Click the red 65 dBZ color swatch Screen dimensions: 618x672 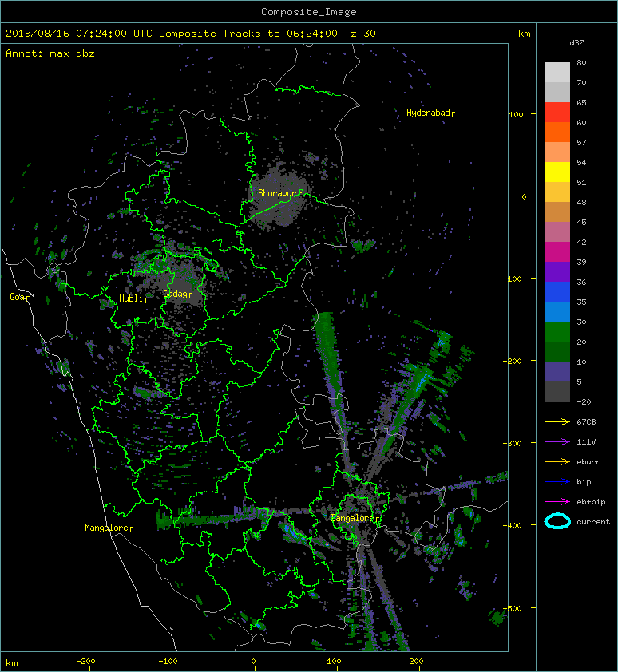tap(557, 112)
